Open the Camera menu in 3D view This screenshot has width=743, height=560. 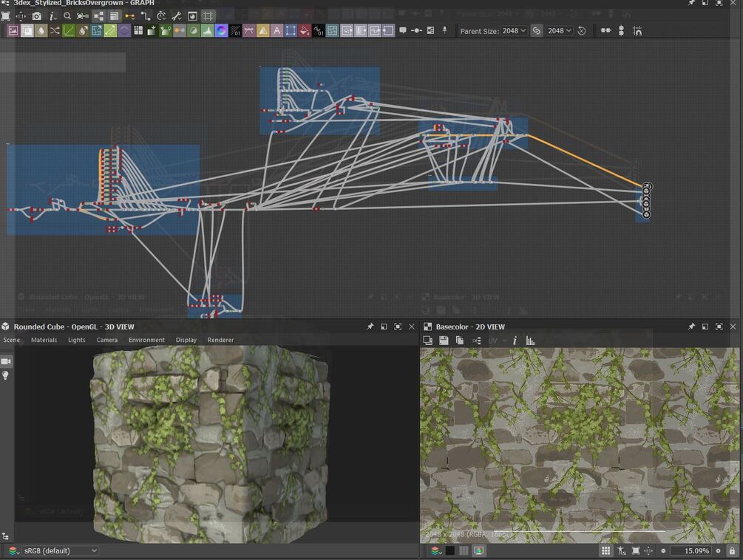click(107, 340)
